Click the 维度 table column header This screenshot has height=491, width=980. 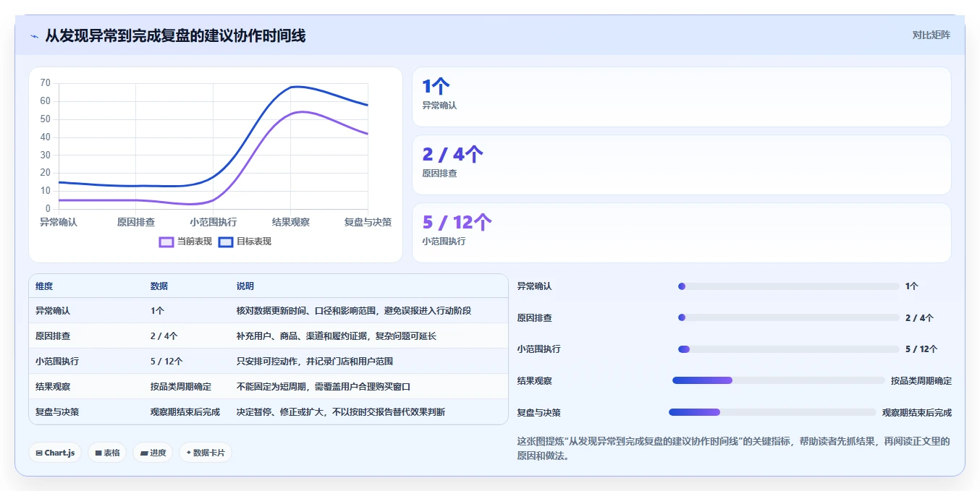click(x=44, y=286)
